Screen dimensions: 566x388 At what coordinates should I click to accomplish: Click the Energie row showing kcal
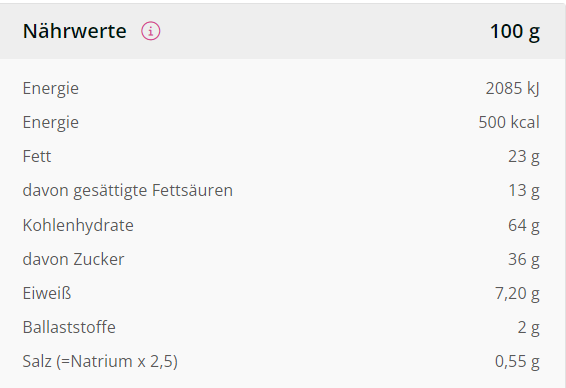pos(281,122)
